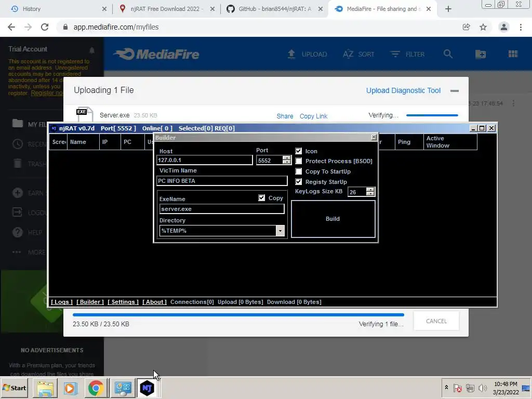Click the Recent clock icon in the sidebar
This screenshot has height=399, width=532.
18,144
